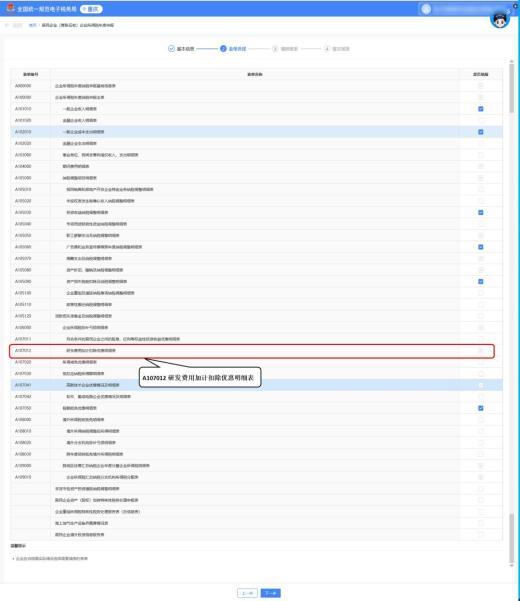Viewport: 520px width, 601px height.
Task: Tick the A105100 row checkbox
Action: [481, 293]
